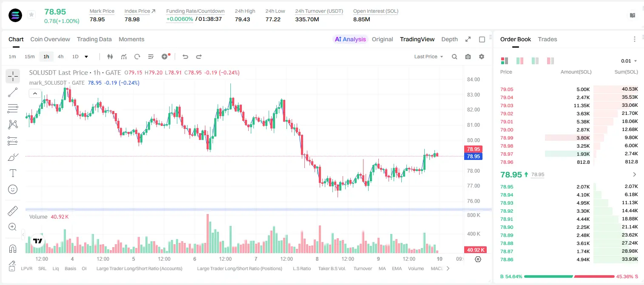Click the AI Analysis button

350,39
